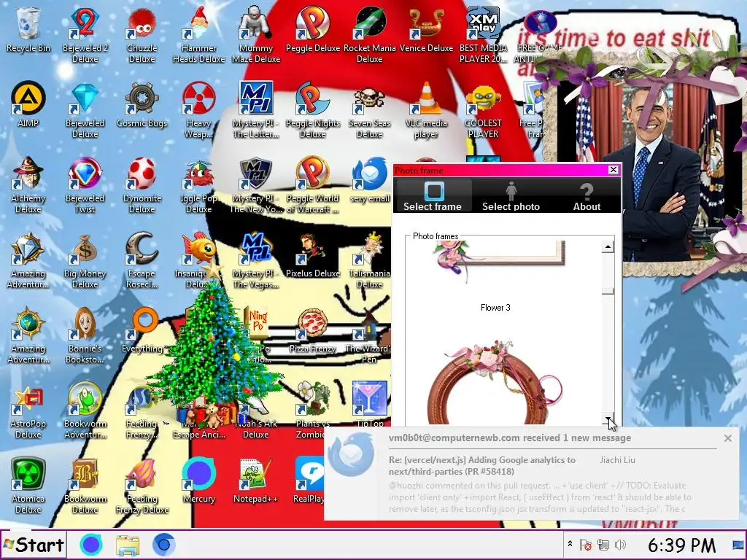Click the frames list scroll down arrow
Viewport: 747px width, 560px height.
(x=608, y=418)
